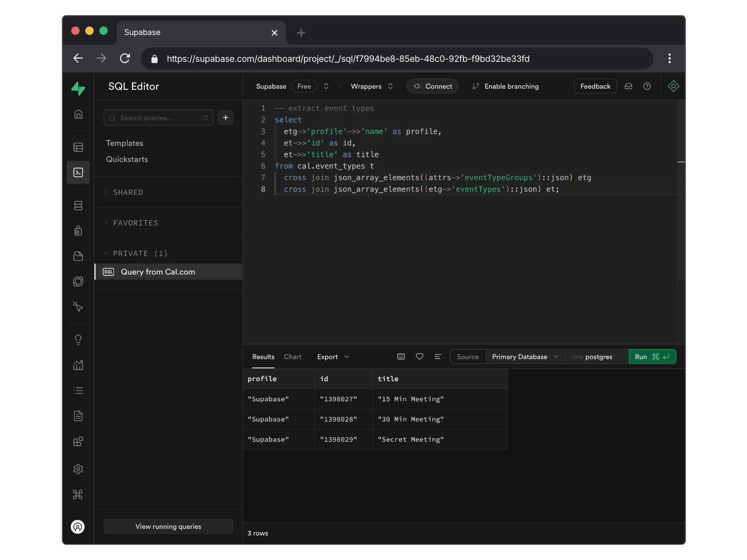747x560 pixels.
Task: Open Project Settings gear icon
Action: point(78,469)
